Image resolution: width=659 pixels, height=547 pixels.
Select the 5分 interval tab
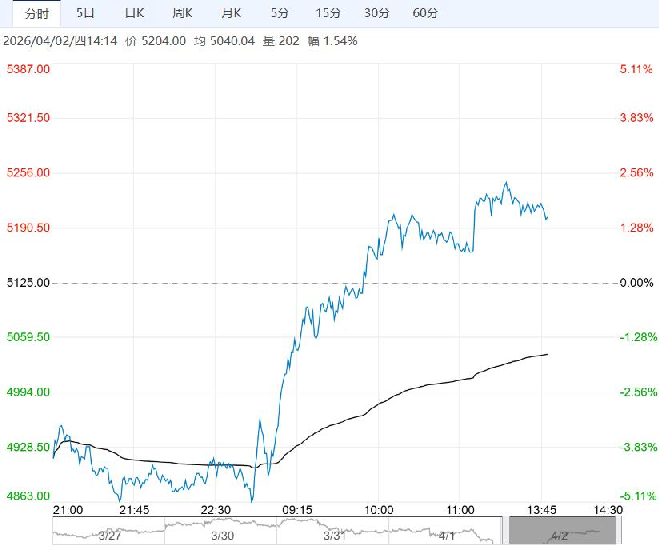click(280, 13)
